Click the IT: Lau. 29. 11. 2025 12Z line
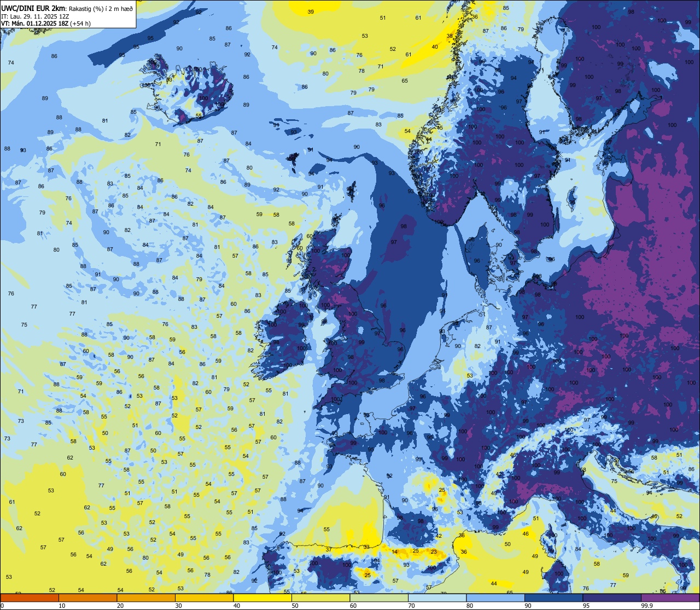This screenshot has width=700, height=610. 35,16
